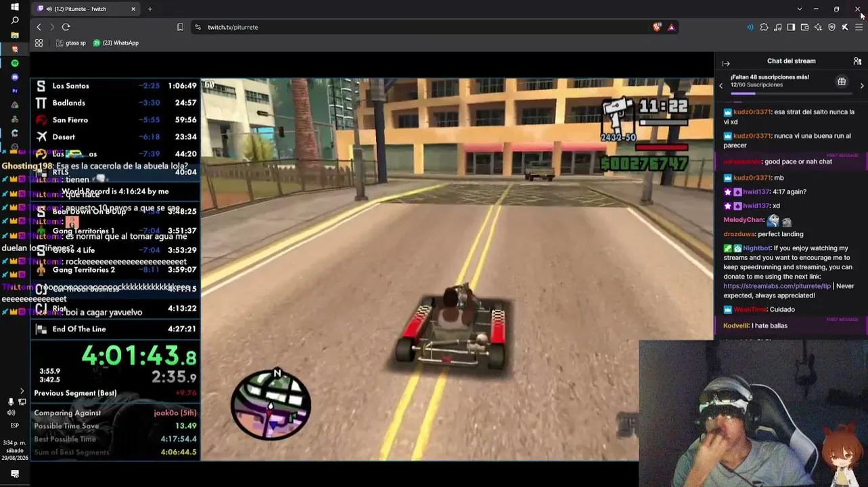This screenshot has width=868, height=487.
Task: Open the taskbar clock and date
Action: pos(15,450)
